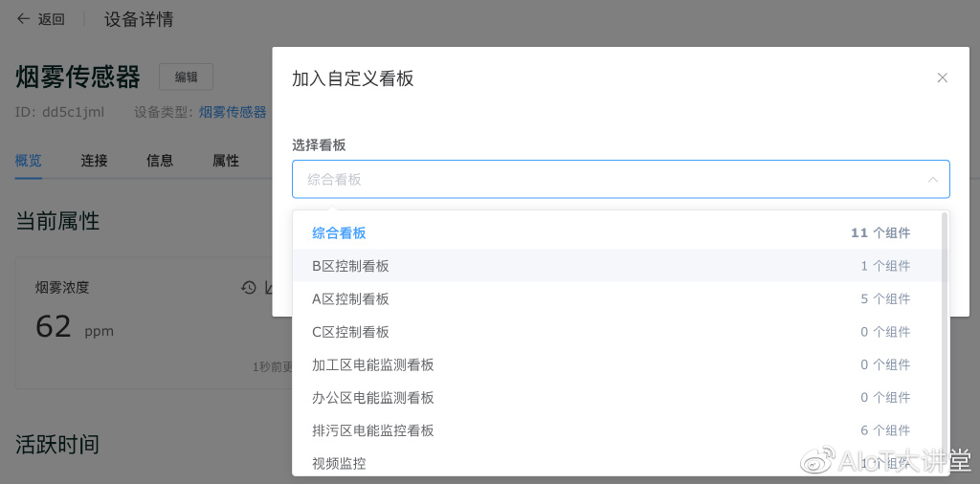The height and width of the screenshot is (484, 980).
Task: Switch to the 概览 tab
Action: pyautogui.click(x=28, y=161)
